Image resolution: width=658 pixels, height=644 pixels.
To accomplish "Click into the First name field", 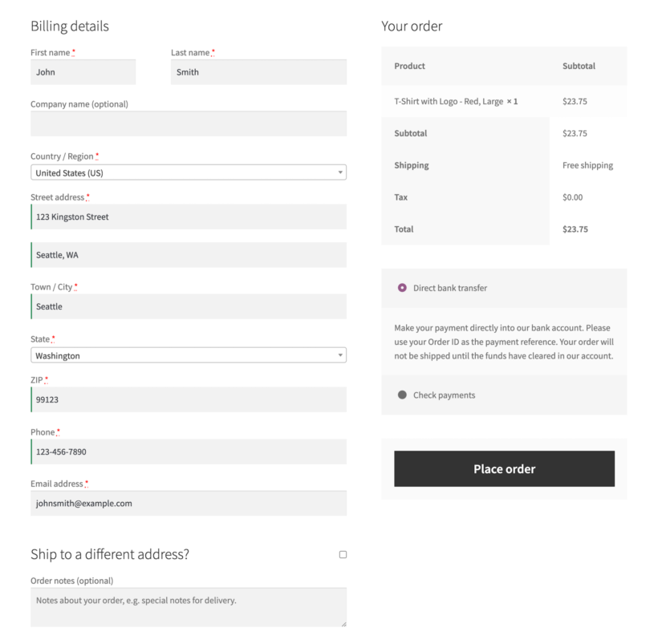I will click(83, 72).
